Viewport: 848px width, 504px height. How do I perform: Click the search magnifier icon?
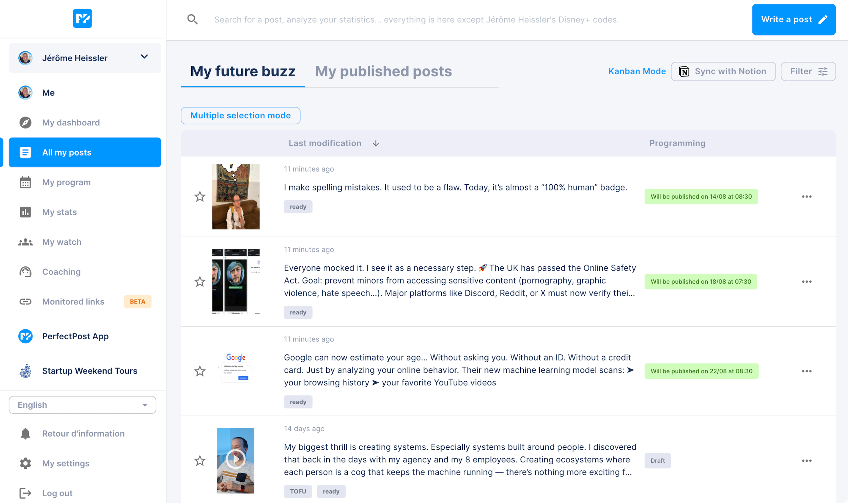click(x=193, y=19)
